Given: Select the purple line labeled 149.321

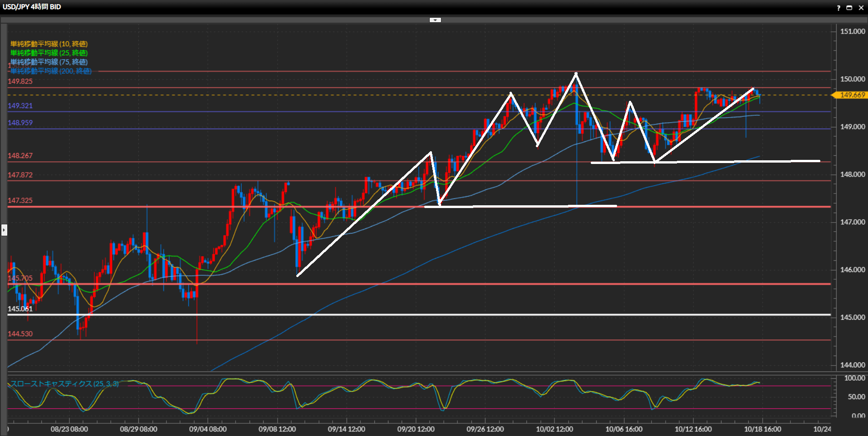Looking at the screenshot, I should coord(318,112).
